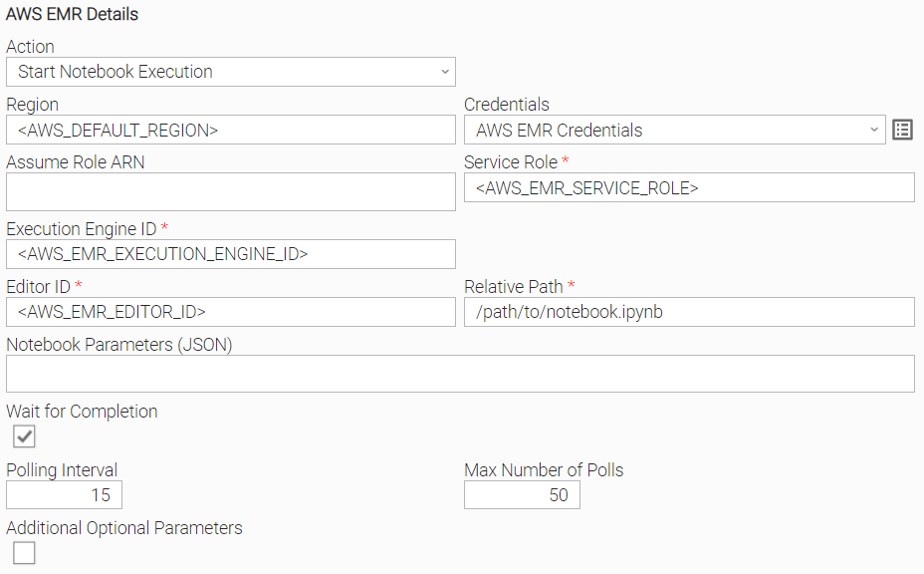This screenshot has width=924, height=574.
Task: Enable Additional Optional Parameters checkbox
Action: [x=24, y=553]
